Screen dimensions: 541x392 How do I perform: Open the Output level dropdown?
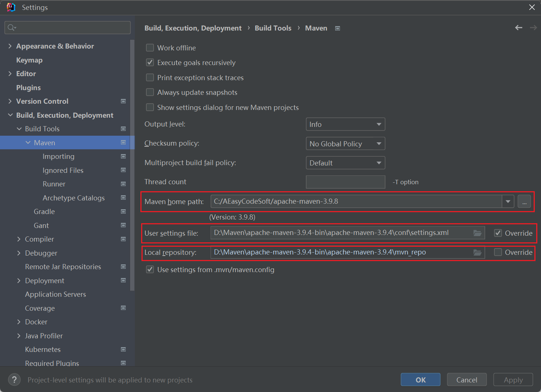pyautogui.click(x=345, y=124)
